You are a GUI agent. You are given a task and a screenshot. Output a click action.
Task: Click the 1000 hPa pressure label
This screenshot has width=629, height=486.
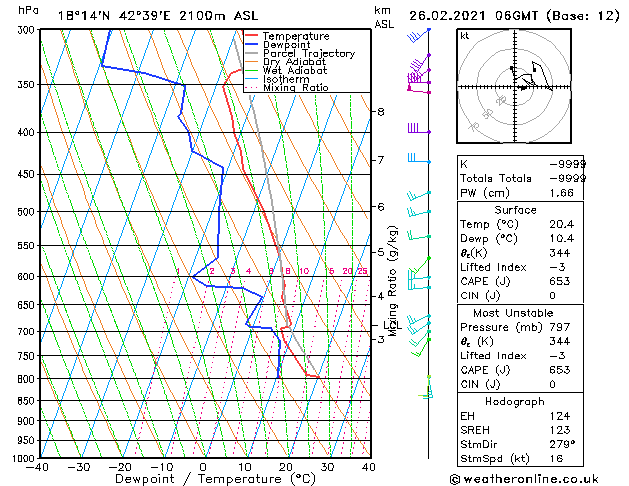click(x=25, y=458)
